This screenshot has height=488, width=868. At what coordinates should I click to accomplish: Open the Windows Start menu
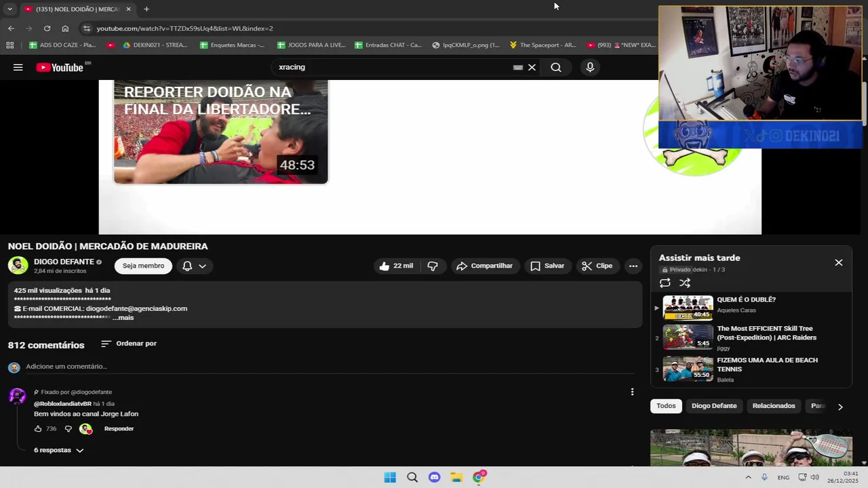[x=390, y=477]
